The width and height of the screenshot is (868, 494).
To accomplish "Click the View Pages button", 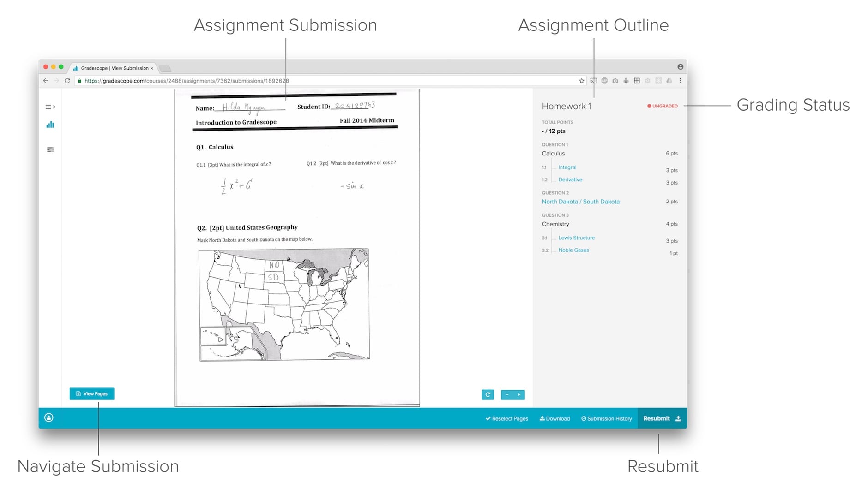I will point(92,394).
